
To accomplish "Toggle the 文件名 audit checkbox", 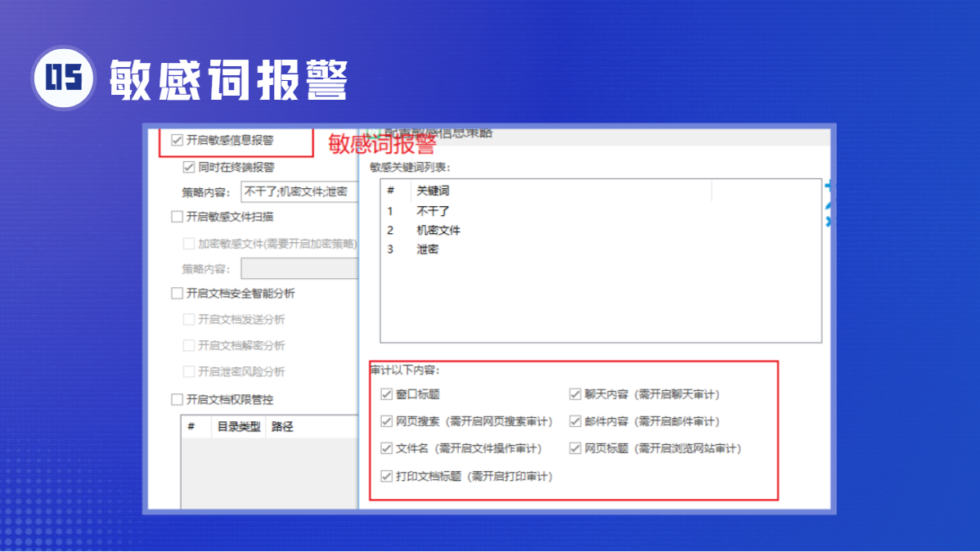I will click(x=387, y=448).
